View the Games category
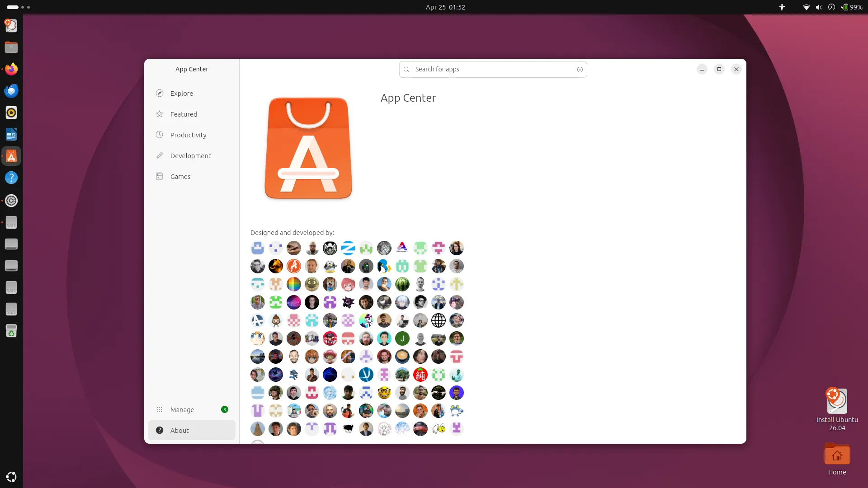868x488 pixels. [x=180, y=176]
